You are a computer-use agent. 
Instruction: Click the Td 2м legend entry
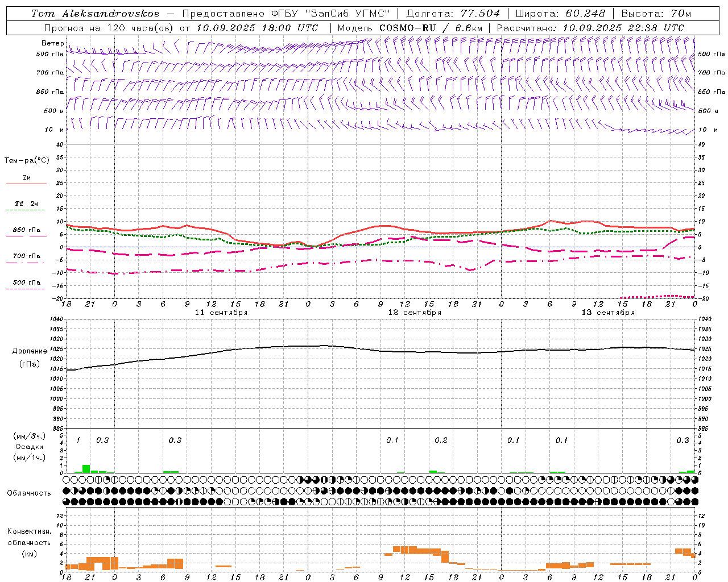point(27,203)
